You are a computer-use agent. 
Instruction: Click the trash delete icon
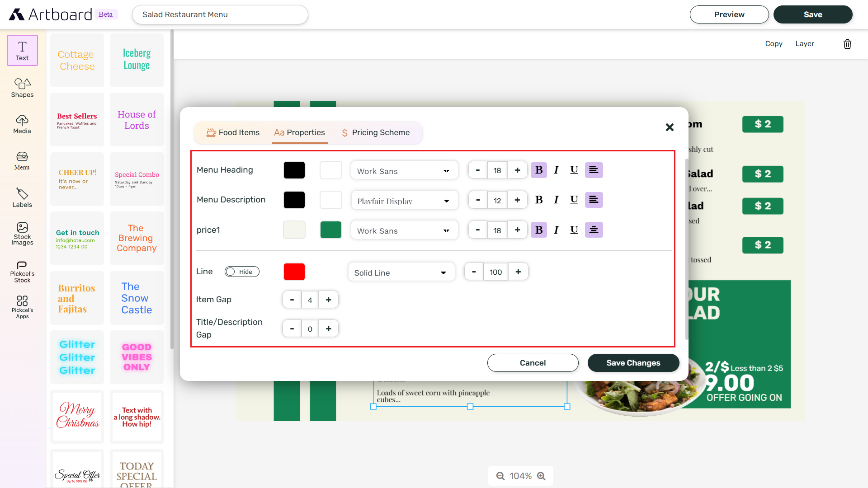[x=847, y=44]
